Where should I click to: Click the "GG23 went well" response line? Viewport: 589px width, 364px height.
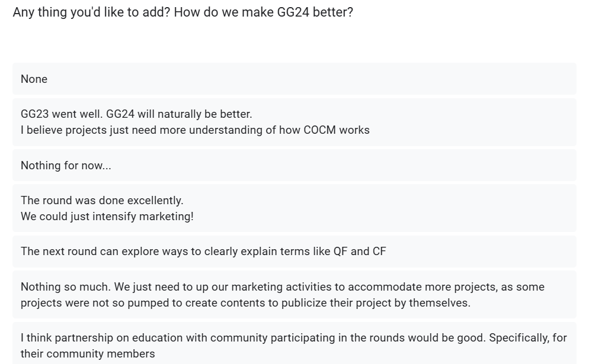[136, 114]
